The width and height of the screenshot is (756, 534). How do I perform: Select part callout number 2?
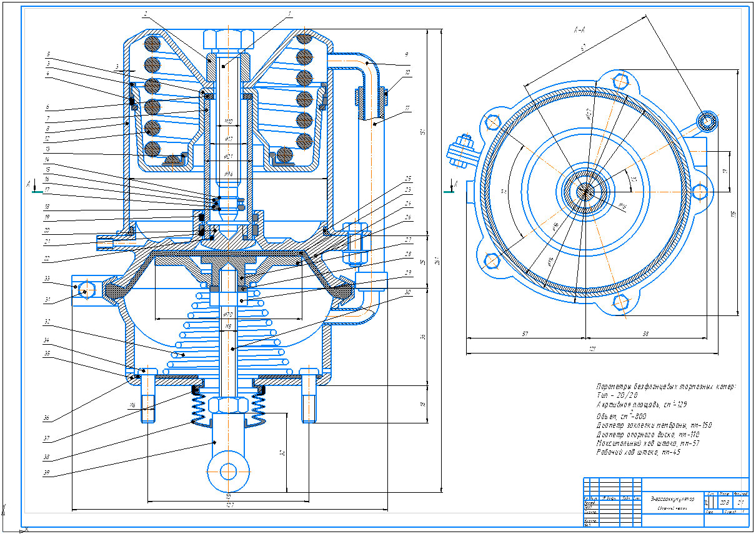[146, 13]
